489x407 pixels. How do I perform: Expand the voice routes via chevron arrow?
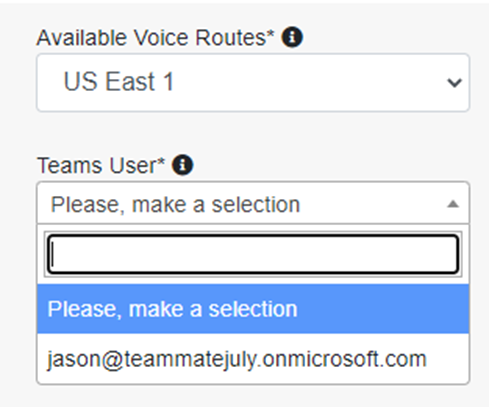click(x=454, y=82)
